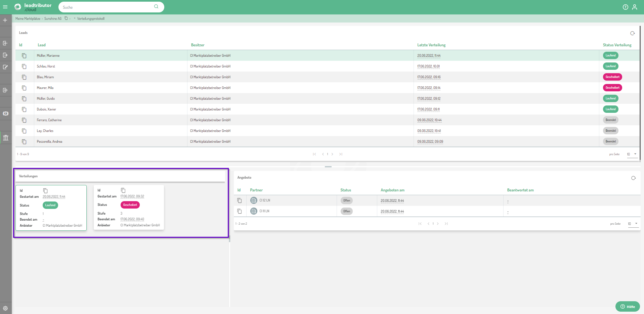Sort Angebote by Partner column header
Screen dimensions: 644x314
pos(256,190)
